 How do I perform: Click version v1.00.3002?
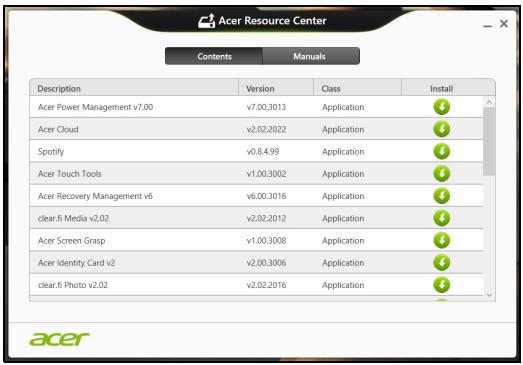coord(266,174)
